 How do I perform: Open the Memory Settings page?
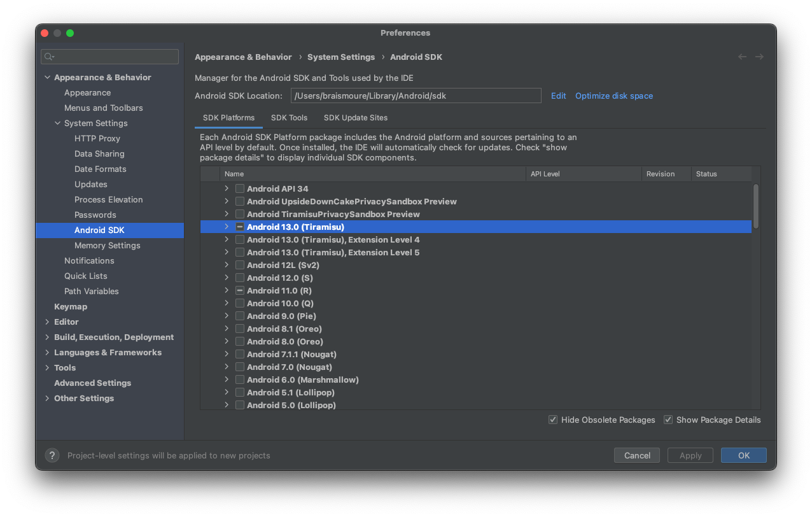(x=107, y=245)
